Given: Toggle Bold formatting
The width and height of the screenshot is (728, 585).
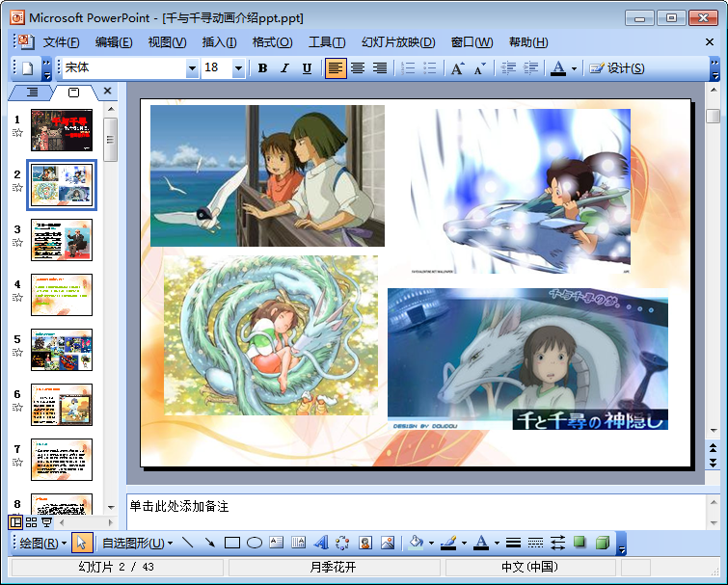Looking at the screenshot, I should tap(262, 68).
